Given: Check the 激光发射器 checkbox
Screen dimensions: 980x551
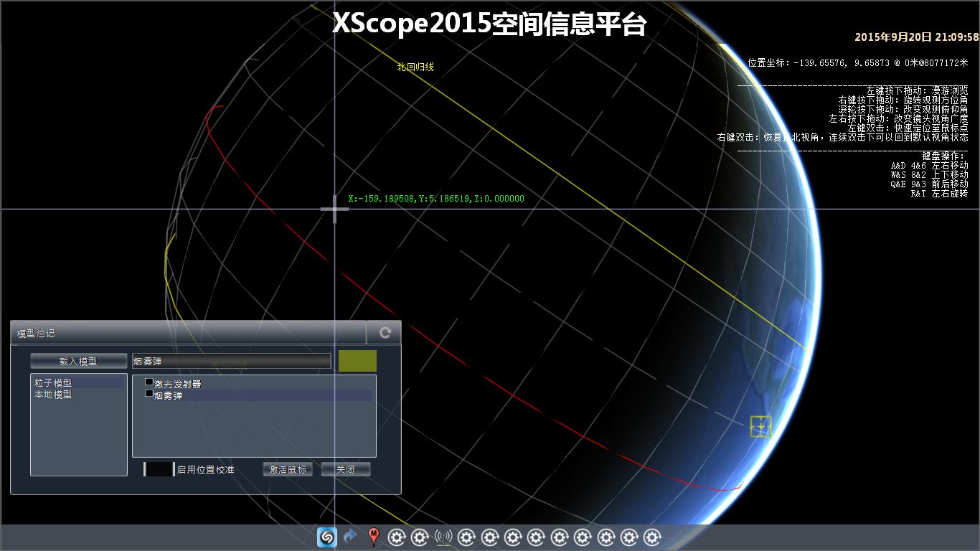Looking at the screenshot, I should point(149,382).
